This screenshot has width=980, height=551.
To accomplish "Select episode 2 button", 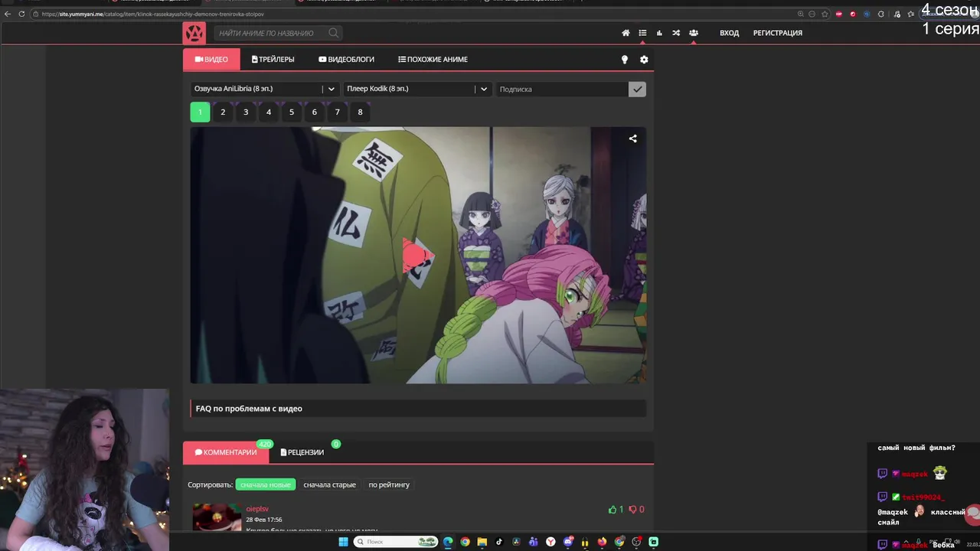I will tap(223, 112).
